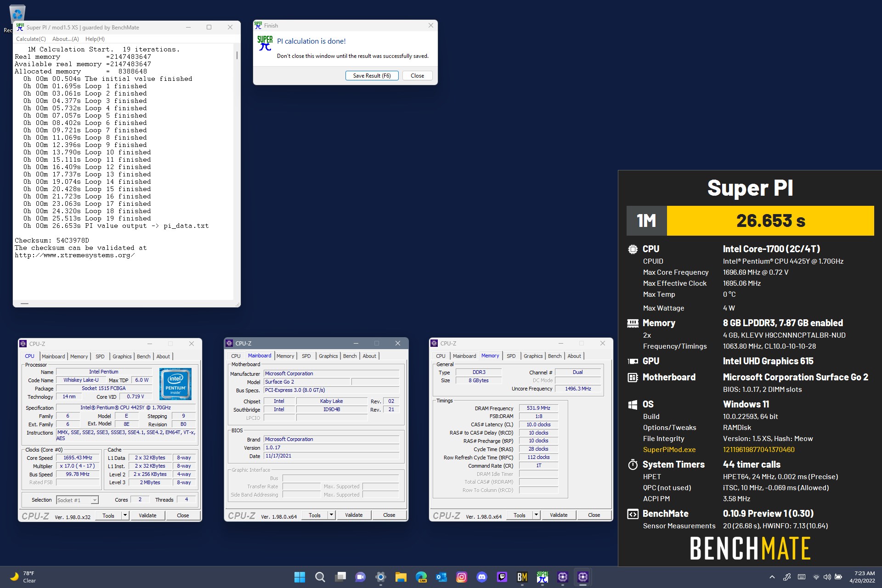Image resolution: width=882 pixels, height=588 pixels.
Task: Click the CPU-Z icon in the Mainboard window's title bar
Action: [229, 343]
